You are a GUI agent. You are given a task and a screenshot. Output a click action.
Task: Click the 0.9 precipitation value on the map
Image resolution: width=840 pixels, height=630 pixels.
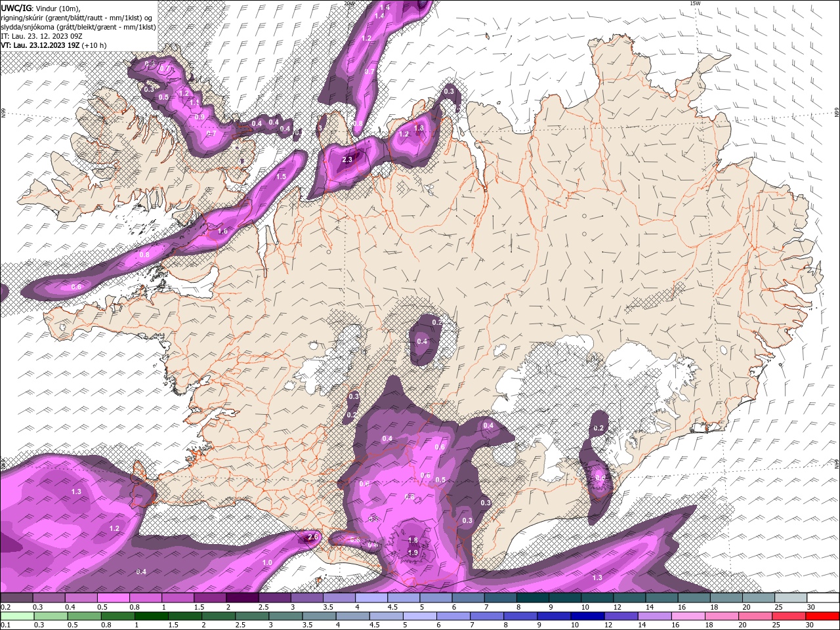click(200, 116)
